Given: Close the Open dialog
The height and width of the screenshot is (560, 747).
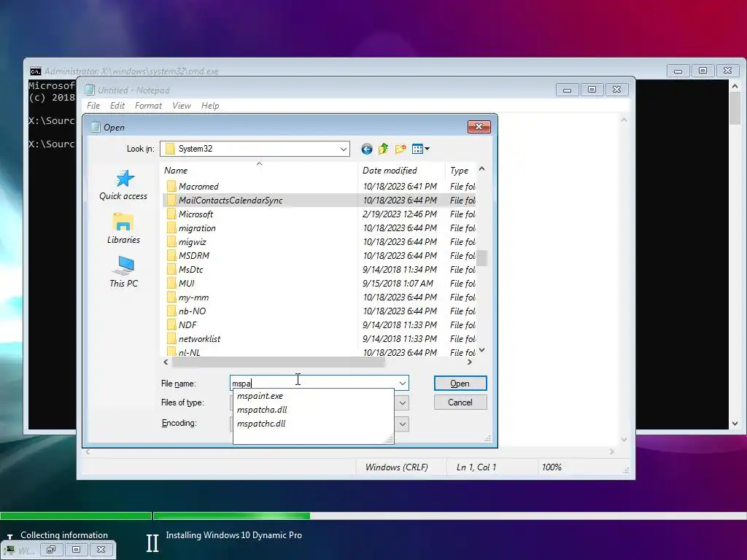Looking at the screenshot, I should pyautogui.click(x=479, y=127).
